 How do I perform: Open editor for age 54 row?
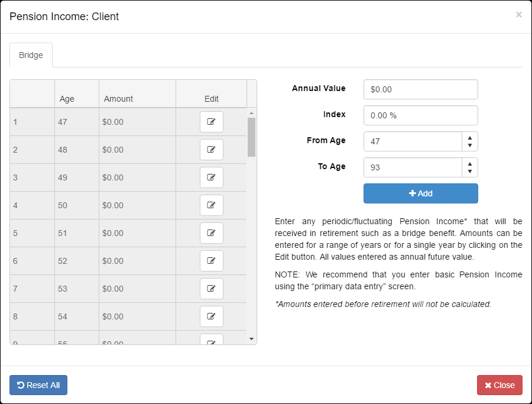click(211, 316)
